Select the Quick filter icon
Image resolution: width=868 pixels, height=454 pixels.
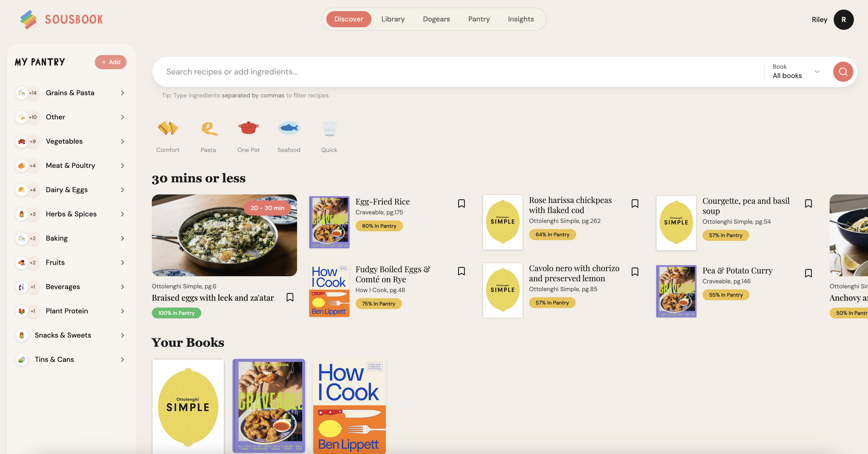click(329, 128)
